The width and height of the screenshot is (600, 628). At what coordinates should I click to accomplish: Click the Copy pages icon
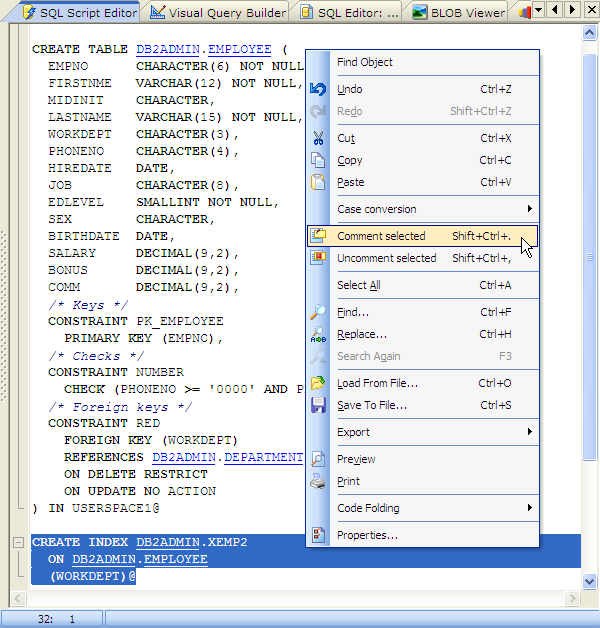coord(318,160)
